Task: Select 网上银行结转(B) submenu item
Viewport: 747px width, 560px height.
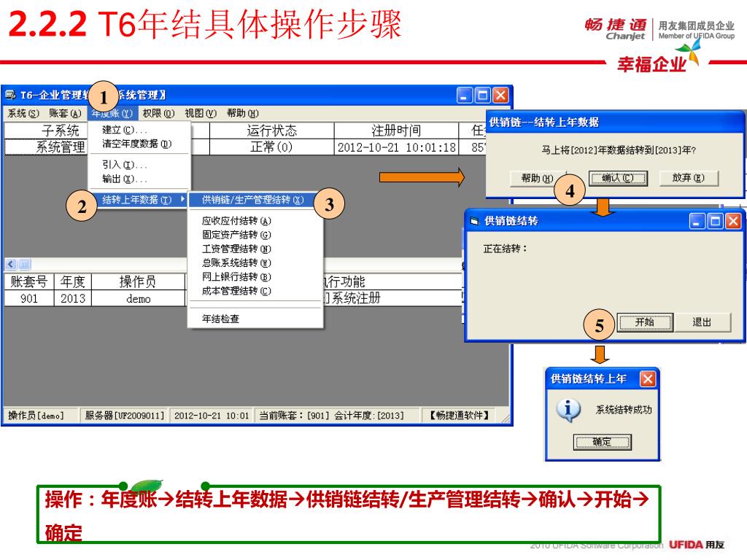Action: 255,277
